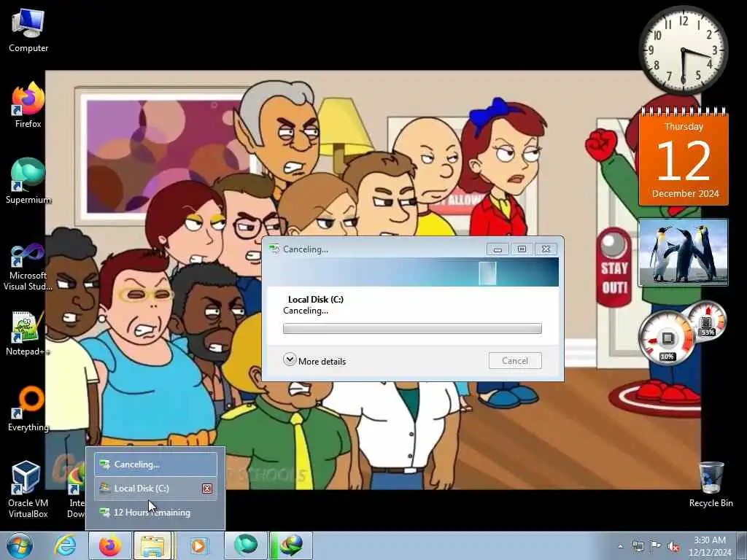Click the Supermium taskbar button

point(245,545)
